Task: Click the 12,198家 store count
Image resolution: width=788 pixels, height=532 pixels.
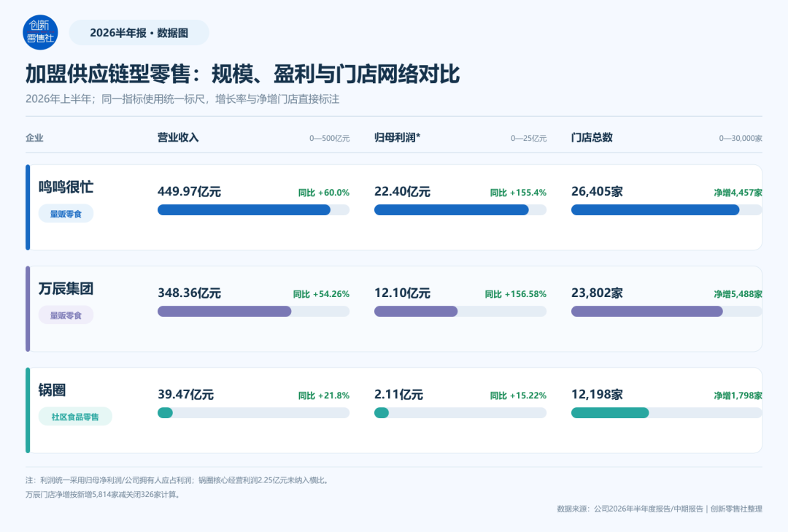Action: 597,395
